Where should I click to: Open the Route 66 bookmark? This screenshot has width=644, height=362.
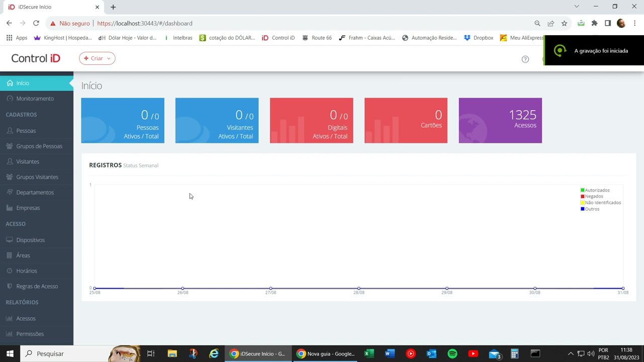[317, 38]
